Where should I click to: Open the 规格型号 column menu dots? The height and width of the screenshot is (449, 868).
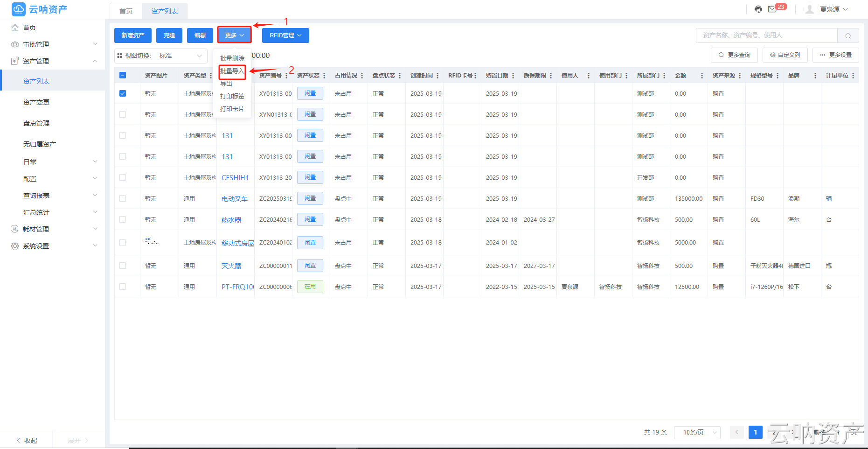click(778, 76)
